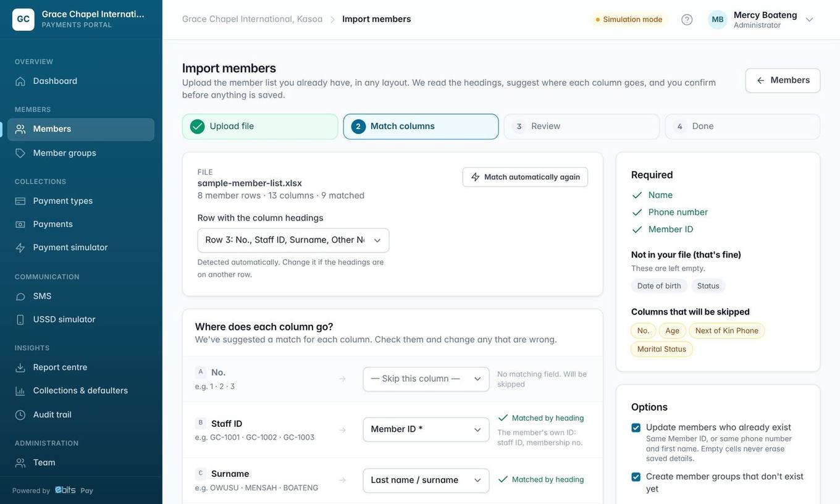Viewport: 840px width, 504px height.
Task: Click the Members people icon in sidebar
Action: point(20,129)
